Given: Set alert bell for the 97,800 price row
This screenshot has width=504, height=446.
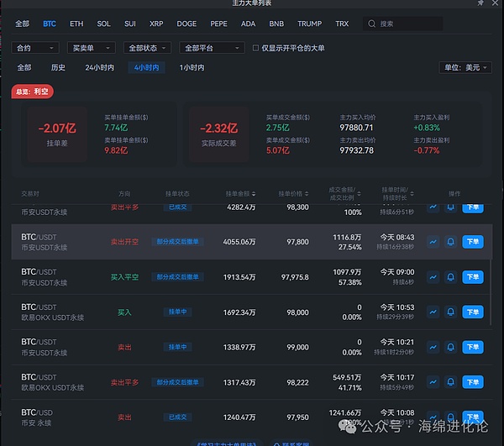Looking at the screenshot, I should coord(450,242).
